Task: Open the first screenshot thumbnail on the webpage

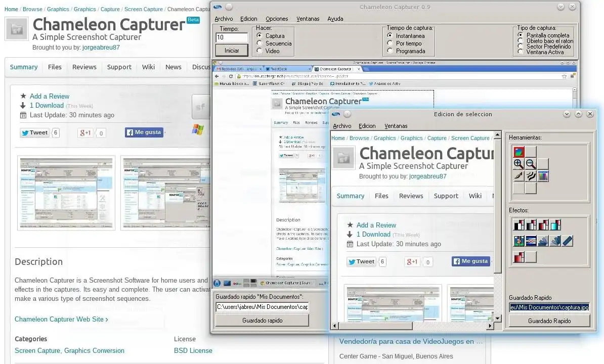Action: (66, 193)
